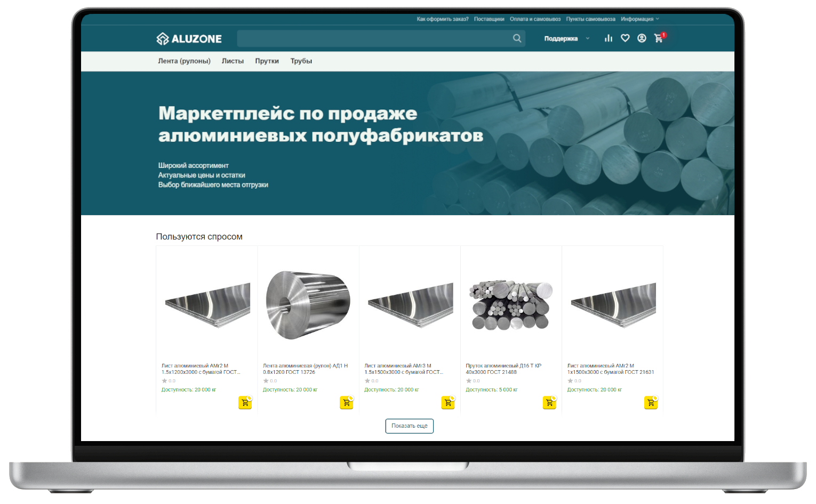The width and height of the screenshot is (816, 504).
Task: Select the Трубы category
Action: (x=301, y=61)
